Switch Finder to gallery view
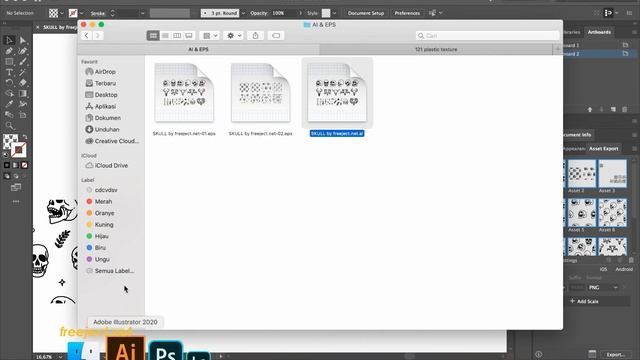The width and height of the screenshot is (640, 360). pyautogui.click(x=189, y=36)
